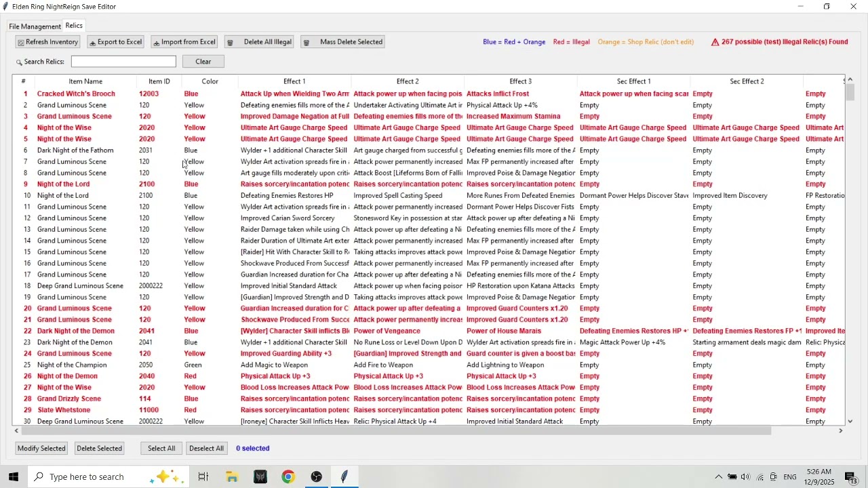
Task: Switch to the File Management tab
Action: coord(35,26)
